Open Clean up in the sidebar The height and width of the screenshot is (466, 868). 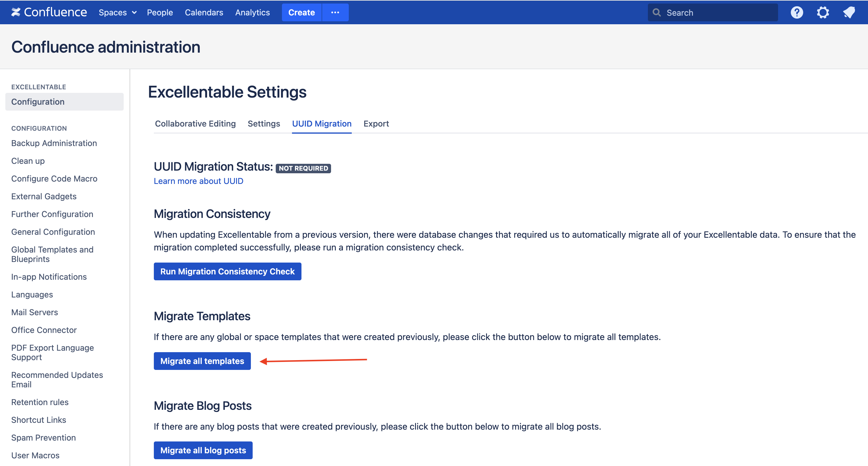[x=28, y=161]
